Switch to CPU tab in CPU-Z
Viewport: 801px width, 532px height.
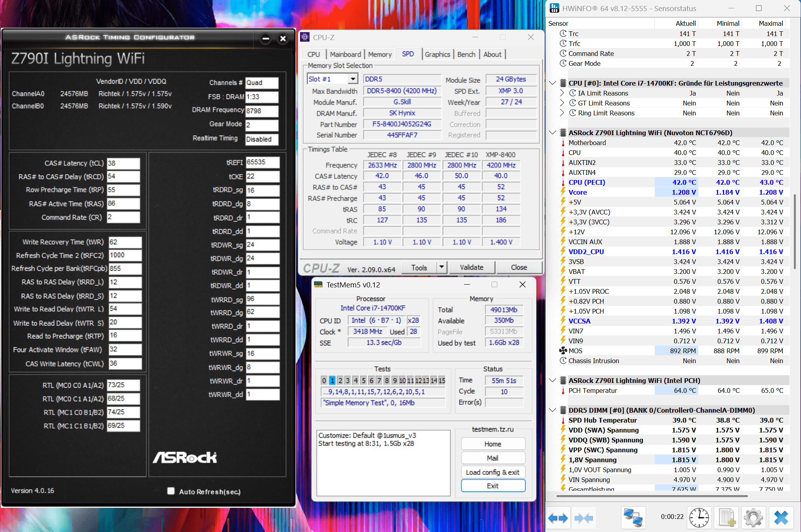(x=314, y=54)
